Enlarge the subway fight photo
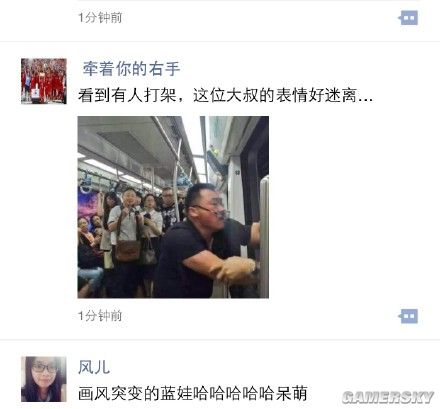 pyautogui.click(x=173, y=207)
